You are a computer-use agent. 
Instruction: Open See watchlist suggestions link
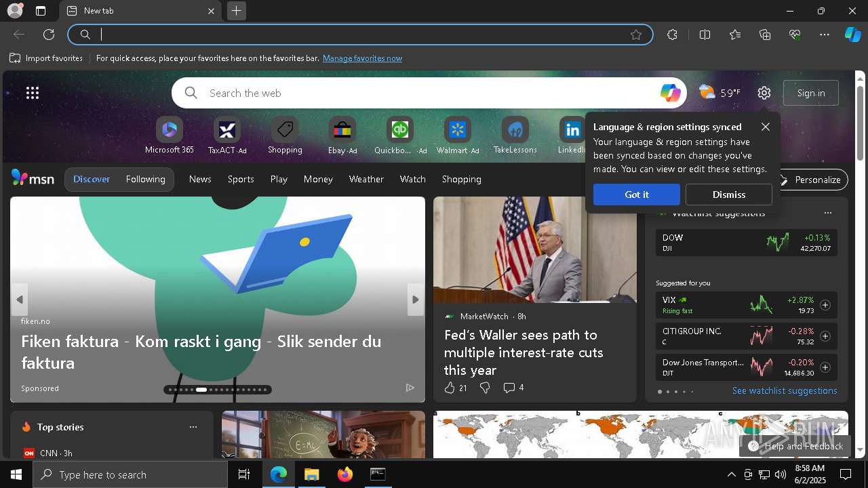pos(785,390)
